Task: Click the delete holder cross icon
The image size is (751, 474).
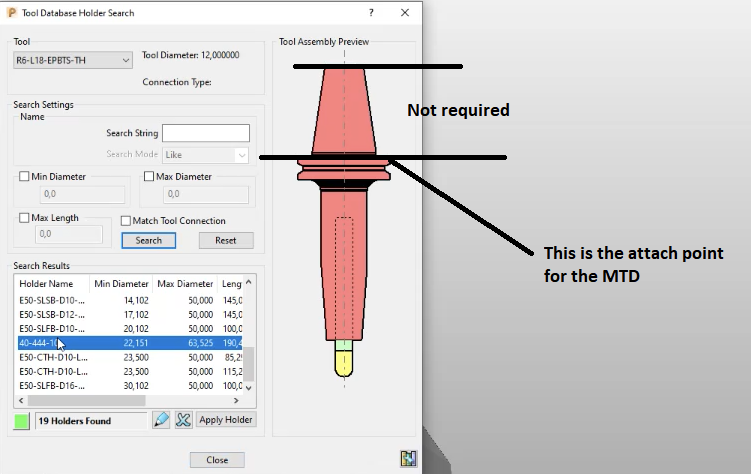Action: tap(183, 420)
